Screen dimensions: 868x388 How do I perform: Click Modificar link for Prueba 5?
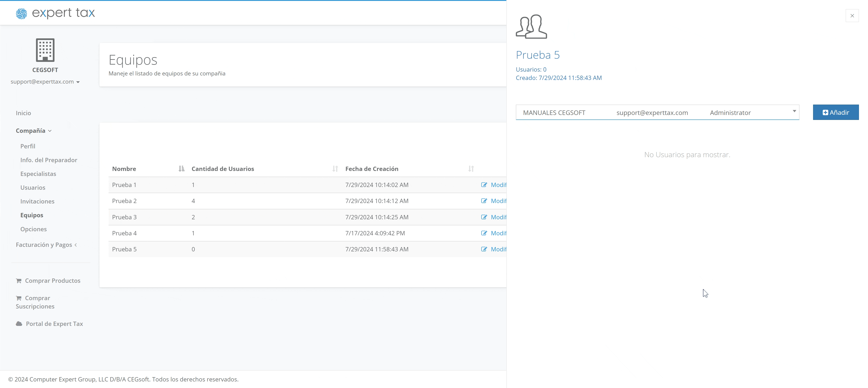click(499, 249)
